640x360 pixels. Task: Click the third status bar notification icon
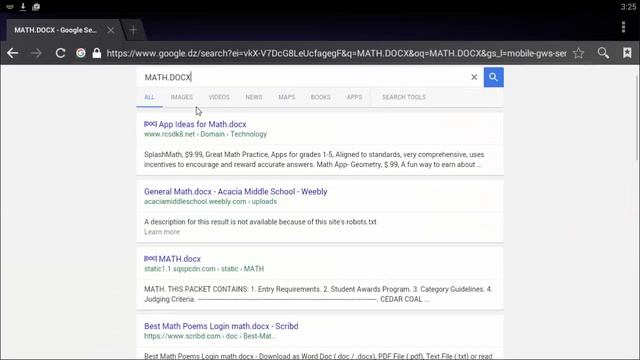click(36, 7)
